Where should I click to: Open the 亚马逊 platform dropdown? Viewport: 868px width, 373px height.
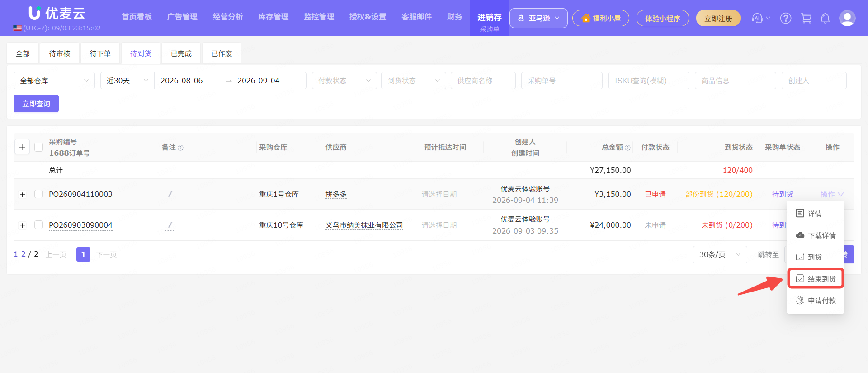click(538, 18)
